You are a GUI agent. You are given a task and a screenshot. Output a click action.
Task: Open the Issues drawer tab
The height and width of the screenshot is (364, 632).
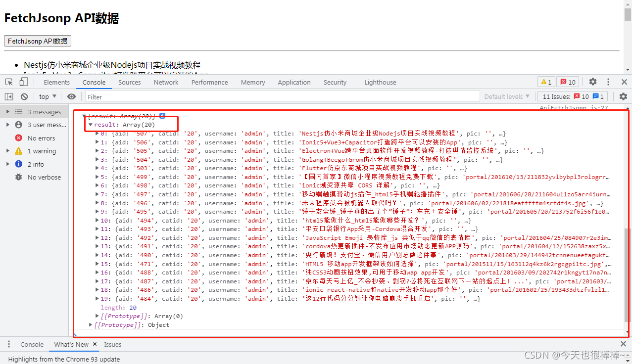pos(112,344)
